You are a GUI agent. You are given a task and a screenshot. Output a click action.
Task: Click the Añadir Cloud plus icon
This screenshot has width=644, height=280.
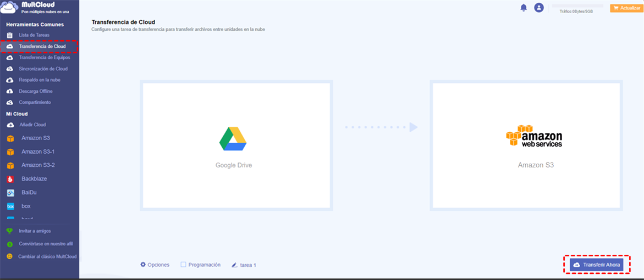coord(10,125)
